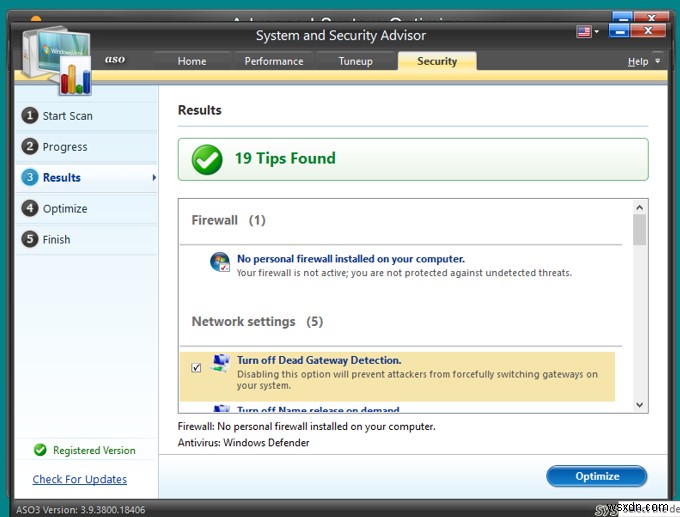The width and height of the screenshot is (680, 517).
Task: Click the arrow beside Results in the sidebar
Action: point(154,177)
